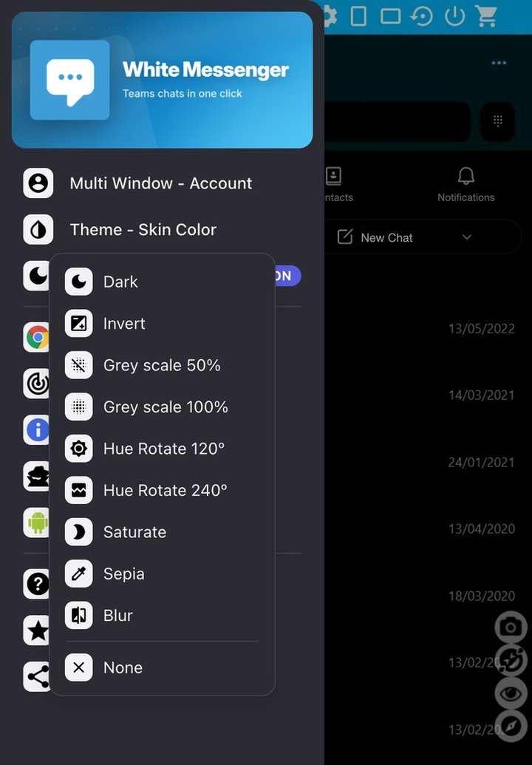Click the None X icon
The height and width of the screenshot is (765, 532).
pos(78,667)
